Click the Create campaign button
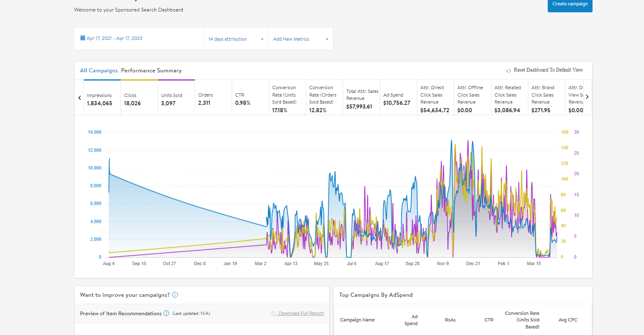644x335 pixels. 570,5
